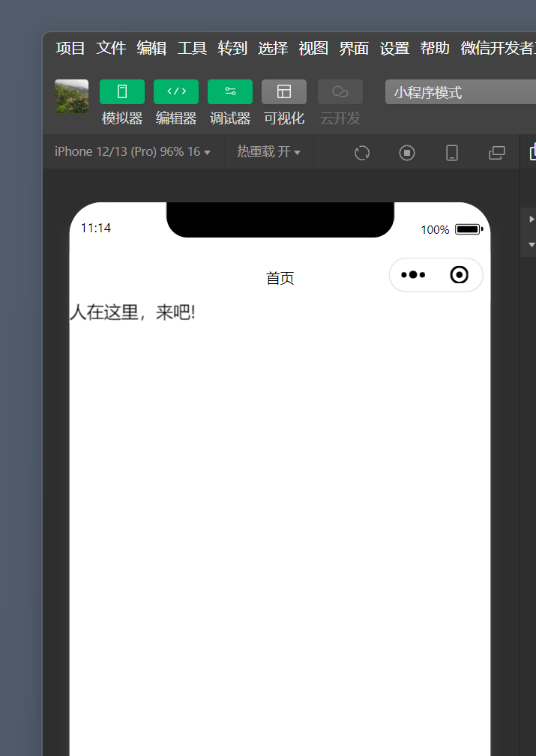Click the simulator battery icon
The image size is (536, 756).
click(469, 229)
